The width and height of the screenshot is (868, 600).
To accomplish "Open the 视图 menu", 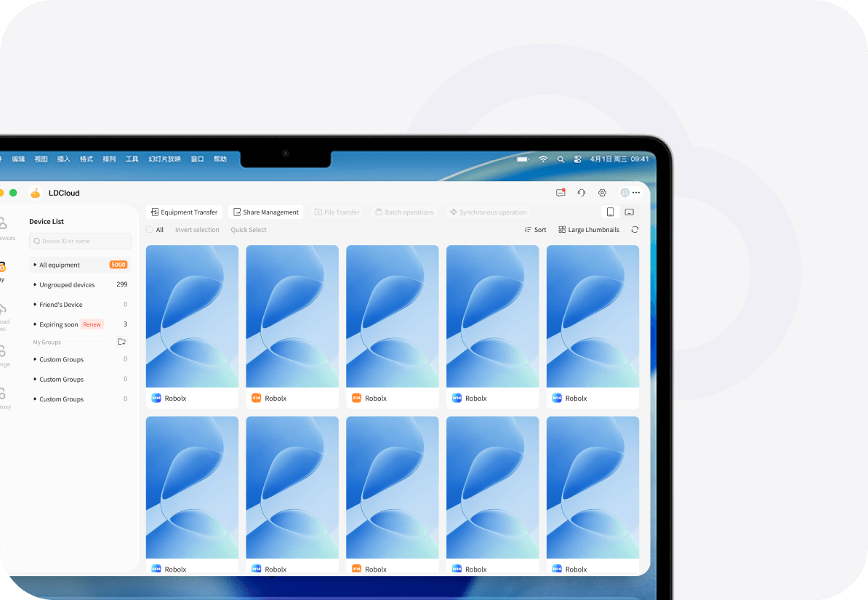I will click(x=41, y=159).
